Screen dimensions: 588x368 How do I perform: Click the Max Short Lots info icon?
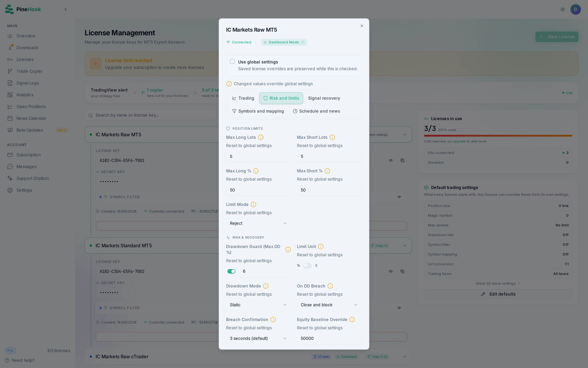coord(332,137)
